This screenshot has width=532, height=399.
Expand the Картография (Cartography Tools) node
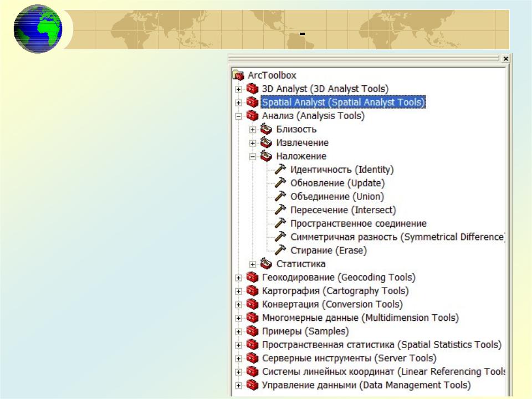pyautogui.click(x=238, y=291)
